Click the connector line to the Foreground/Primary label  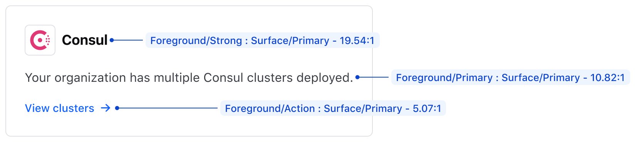374,77
